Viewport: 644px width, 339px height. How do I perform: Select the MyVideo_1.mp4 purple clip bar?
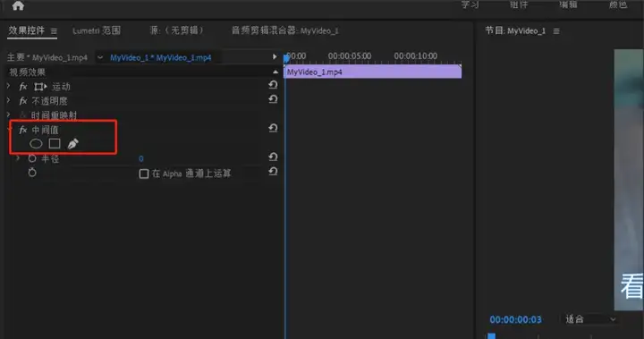pyautogui.click(x=372, y=72)
